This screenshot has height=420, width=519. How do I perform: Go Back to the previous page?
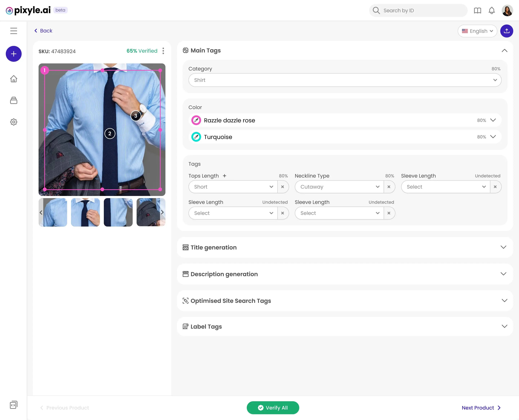[x=43, y=31]
